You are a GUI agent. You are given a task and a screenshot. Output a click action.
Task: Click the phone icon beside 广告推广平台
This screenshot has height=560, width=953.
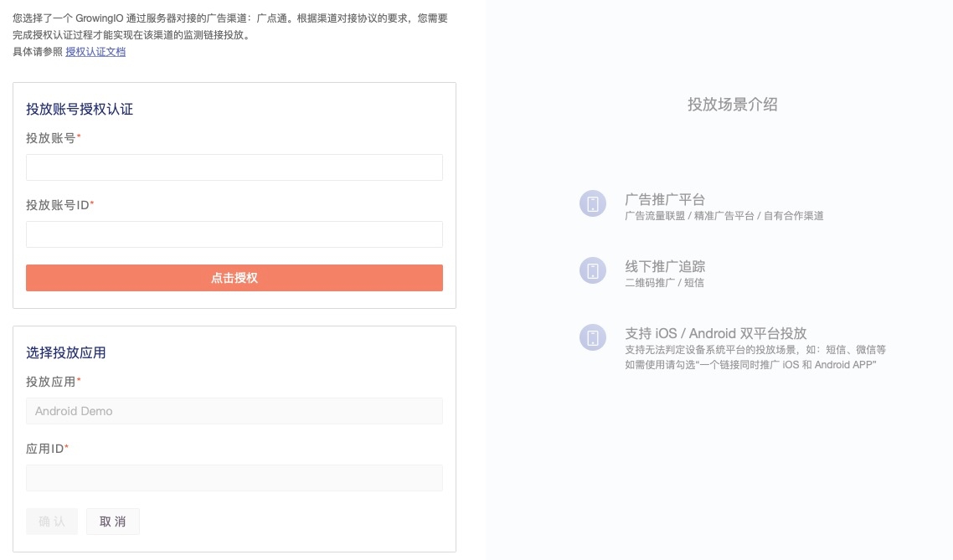pos(593,203)
